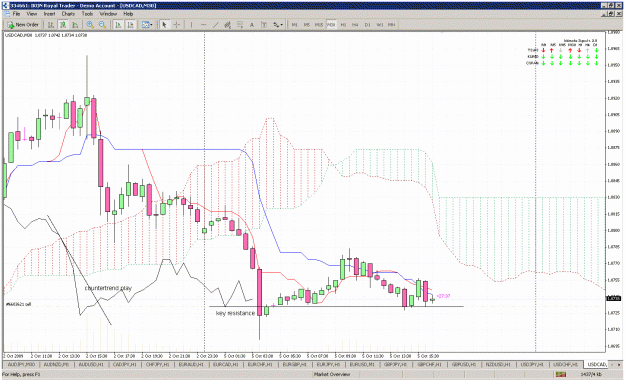Select the text label tool
625x380 pixels.
[264, 25]
